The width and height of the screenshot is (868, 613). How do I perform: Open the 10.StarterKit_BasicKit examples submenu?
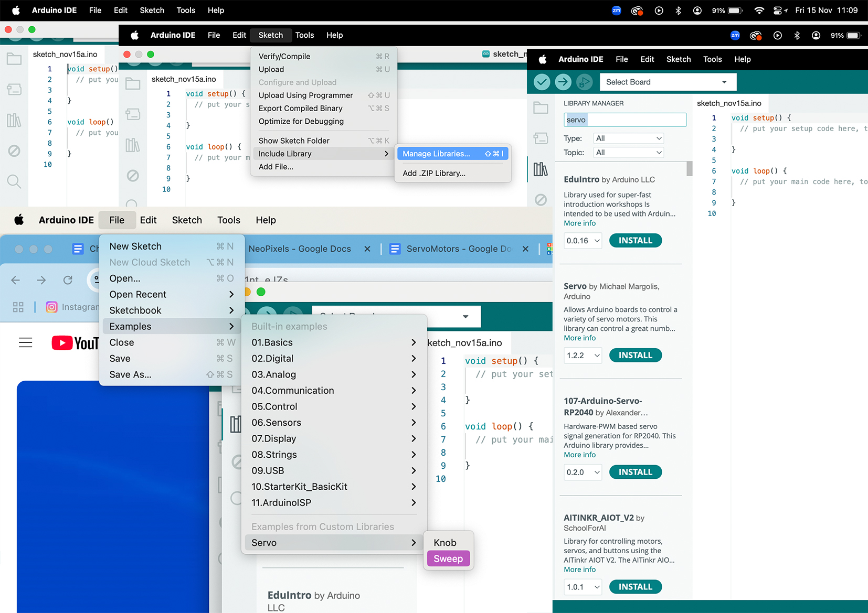(334, 487)
